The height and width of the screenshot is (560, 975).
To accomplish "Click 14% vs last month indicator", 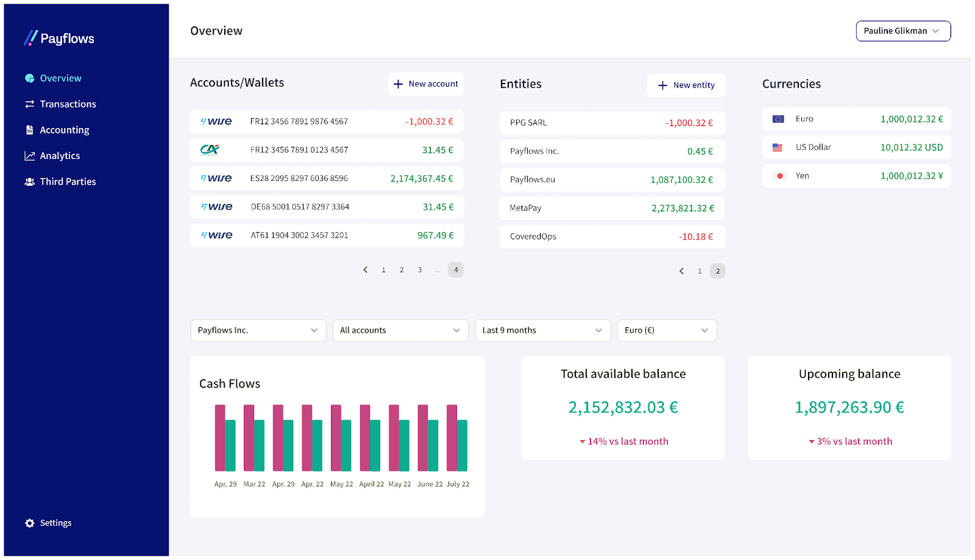I will coord(623,441).
